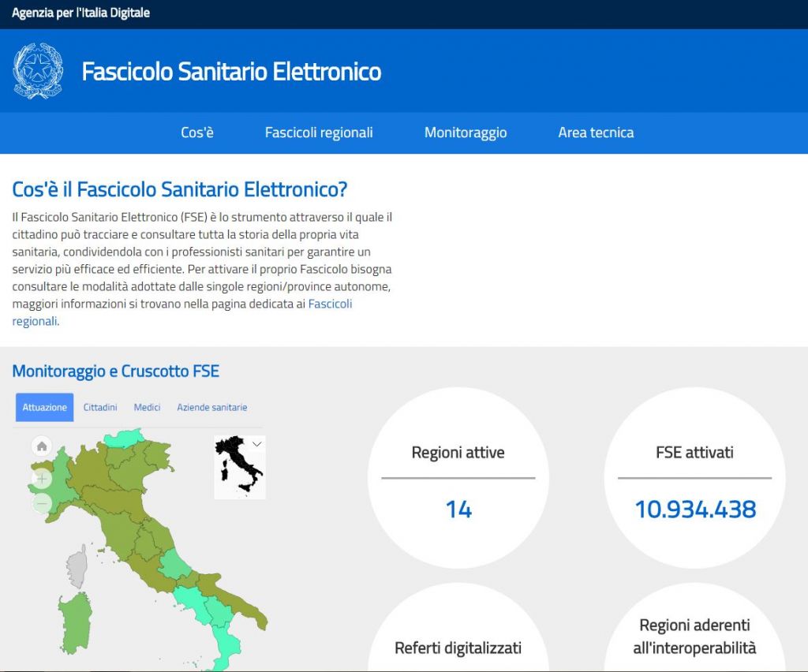
Task: Click the black Italy overview map thumbnail
Action: point(238,466)
